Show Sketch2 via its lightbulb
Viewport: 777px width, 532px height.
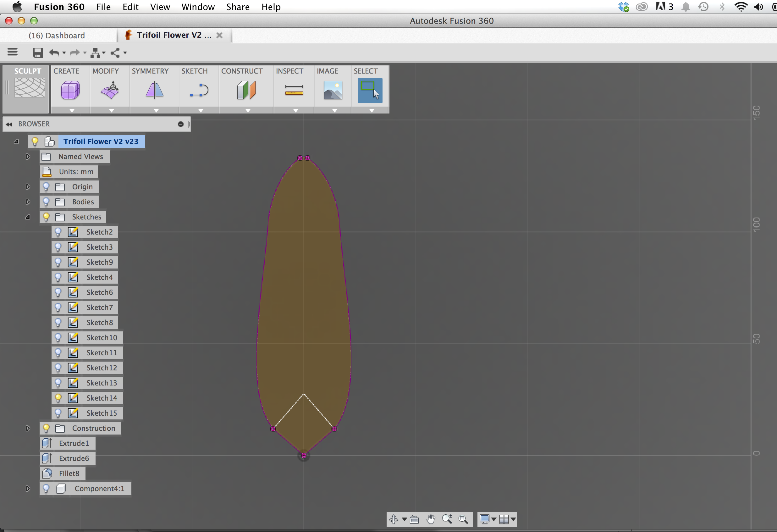tap(58, 232)
